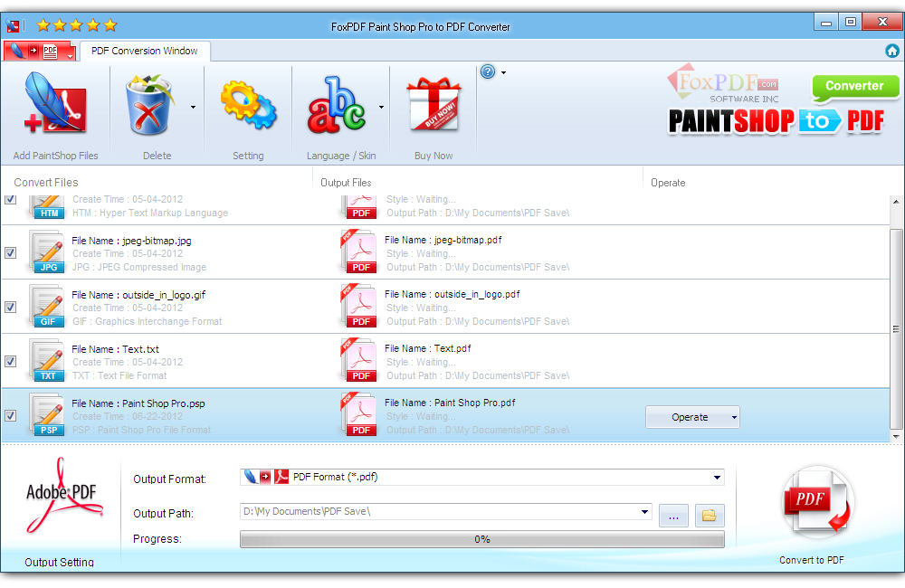Viewport: 905px width, 588px height.
Task: Click the File Name : jpeg-bitmap.pdf text
Action: 443,240
